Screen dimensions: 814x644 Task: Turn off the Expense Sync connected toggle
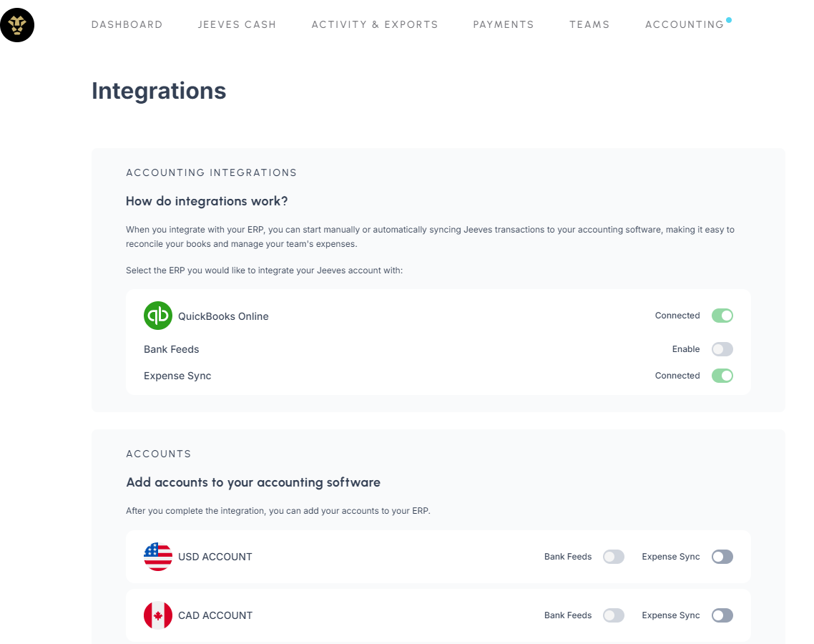[722, 376]
